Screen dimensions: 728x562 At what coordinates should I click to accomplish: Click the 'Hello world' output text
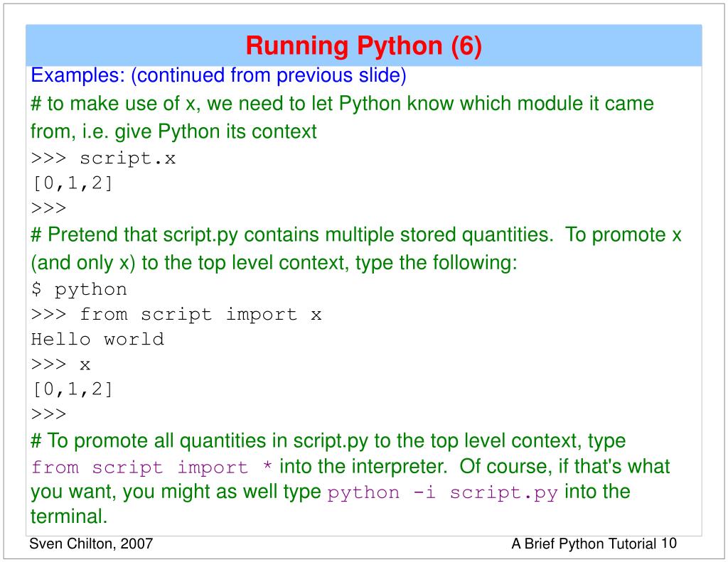[x=97, y=339]
